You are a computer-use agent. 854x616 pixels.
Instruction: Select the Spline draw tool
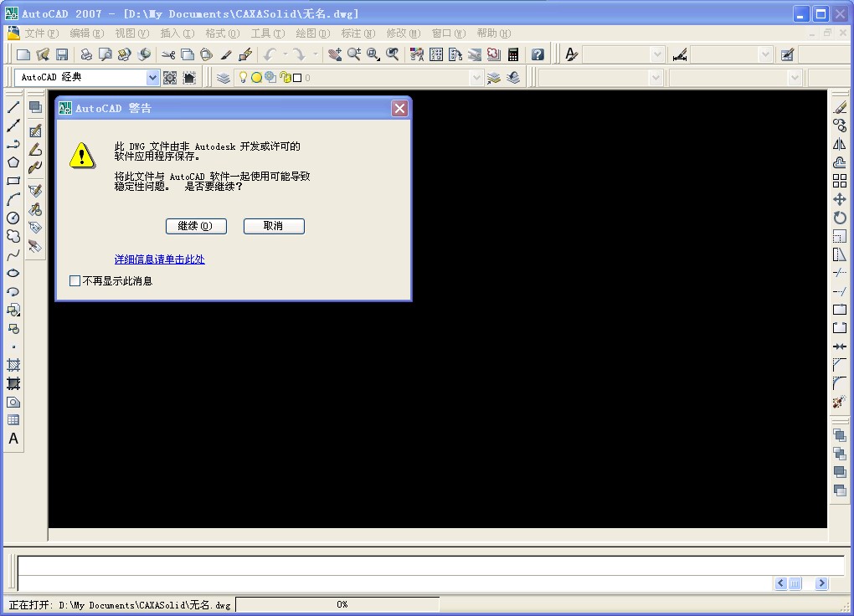pyautogui.click(x=13, y=254)
